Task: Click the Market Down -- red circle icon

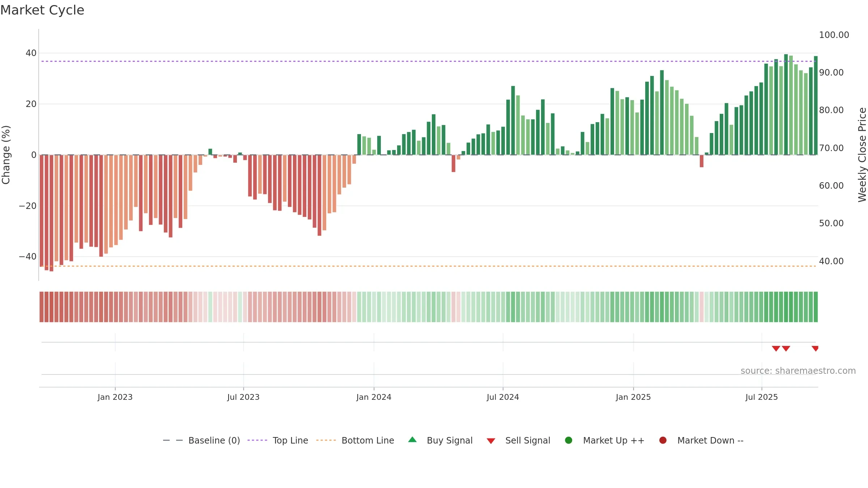Action: (663, 440)
